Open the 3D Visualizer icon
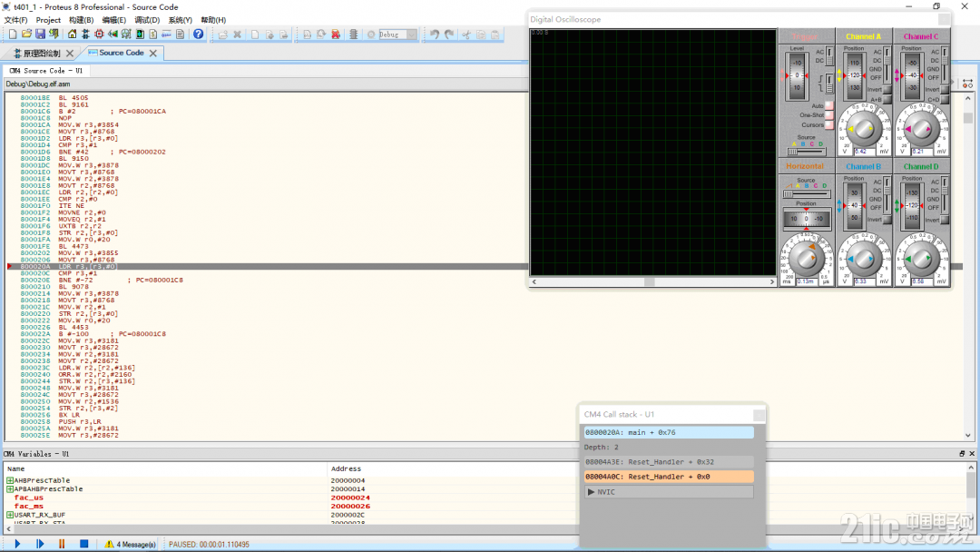This screenshot has width=980, height=552. pos(113,34)
